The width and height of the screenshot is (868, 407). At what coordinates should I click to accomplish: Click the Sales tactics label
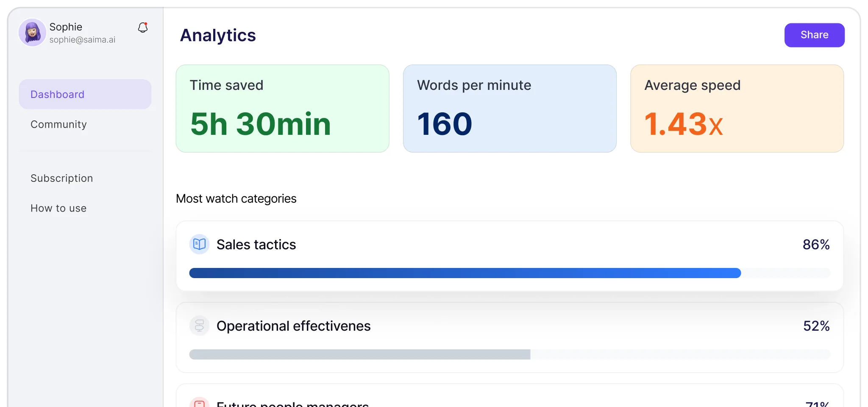(x=256, y=245)
